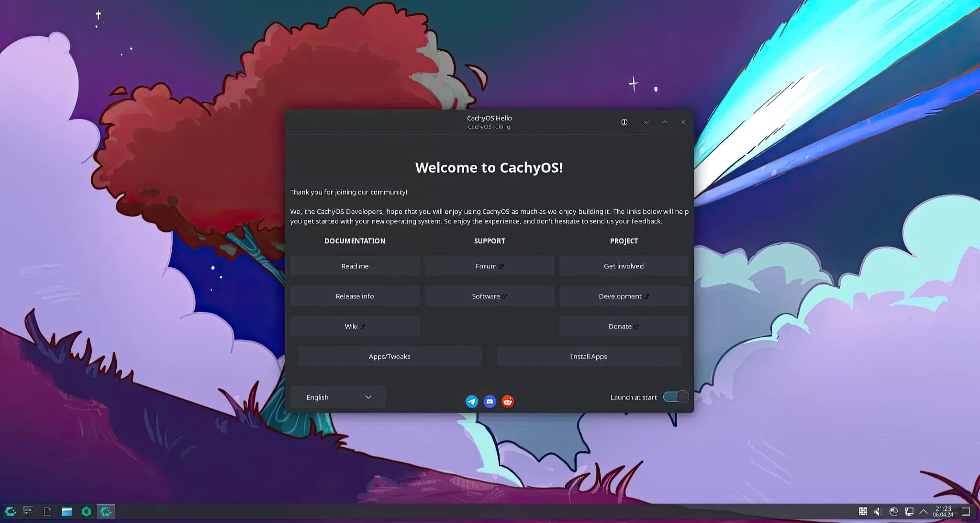Click the down chevron in the title bar
Viewport: 980px width, 523px height.
tap(646, 122)
